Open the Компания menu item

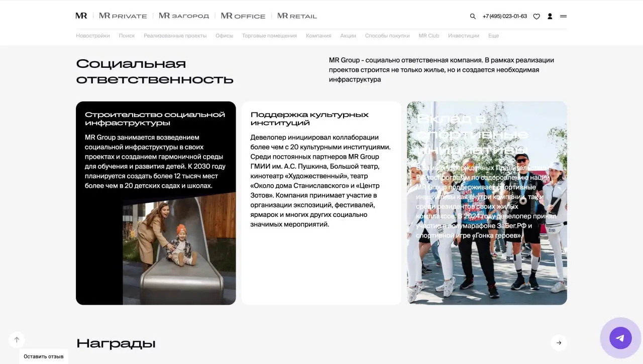(318, 36)
